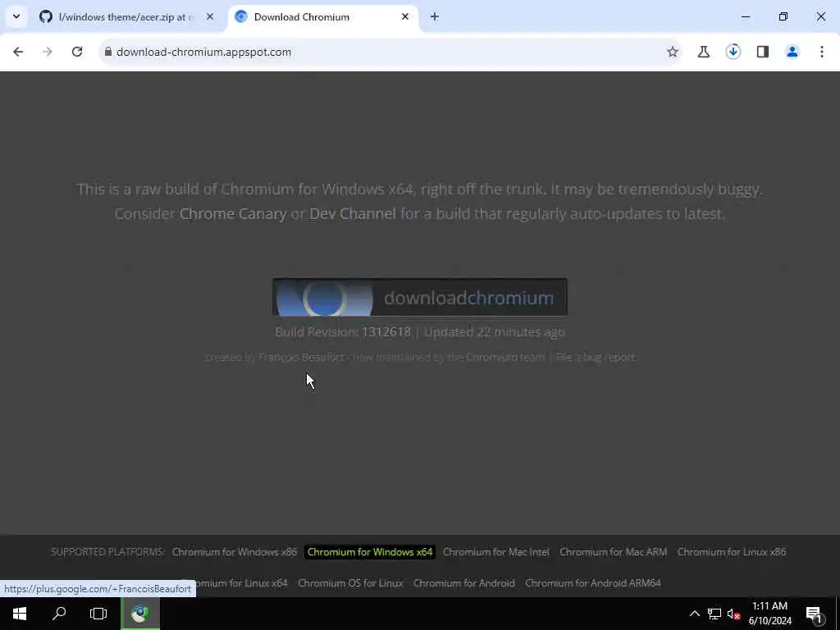Show downloads bubble in toolbar
Screen dimensions: 840x630
click(x=733, y=52)
